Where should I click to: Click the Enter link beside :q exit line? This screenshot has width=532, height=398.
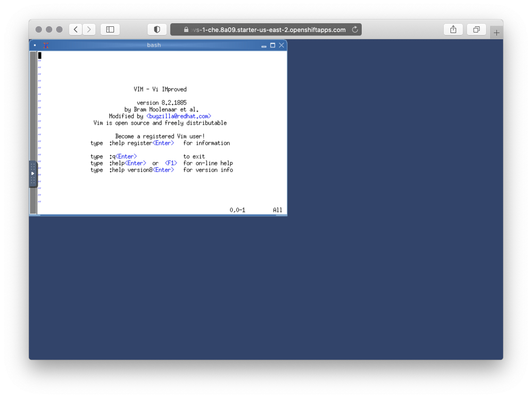point(126,156)
